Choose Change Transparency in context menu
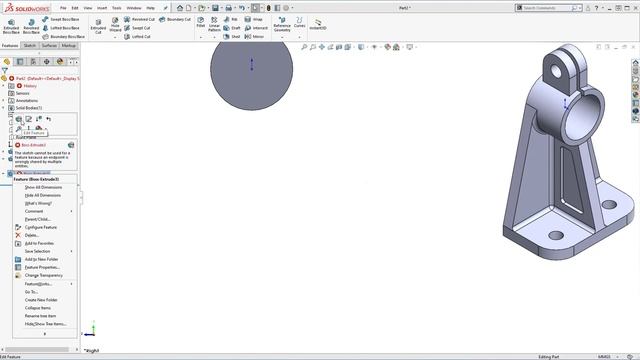Image resolution: width=640 pixels, height=360 pixels. (44, 275)
